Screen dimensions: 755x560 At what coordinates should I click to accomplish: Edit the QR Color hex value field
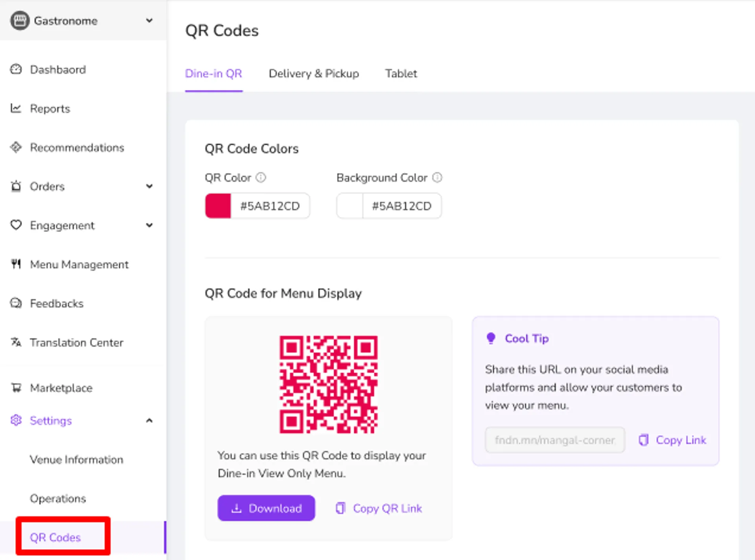coord(270,206)
